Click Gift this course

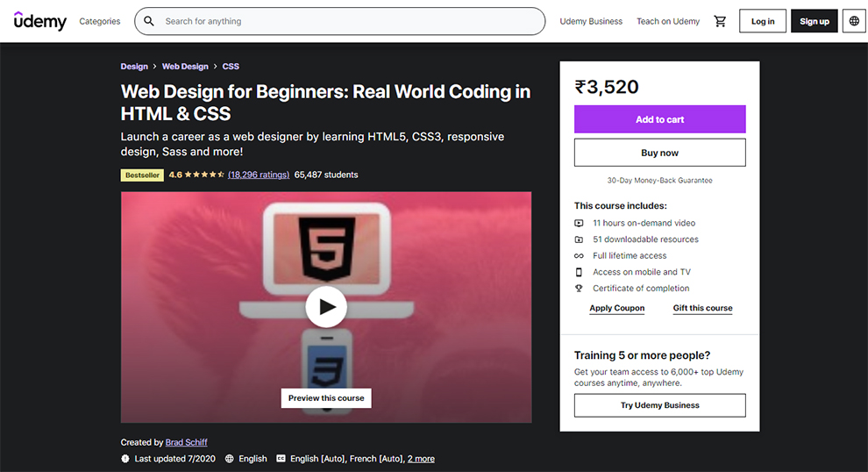[702, 308]
